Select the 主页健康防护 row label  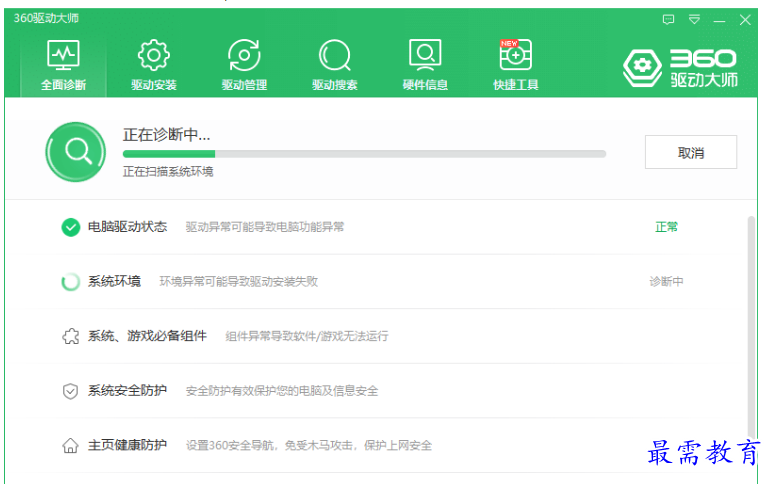pyautogui.click(x=128, y=445)
